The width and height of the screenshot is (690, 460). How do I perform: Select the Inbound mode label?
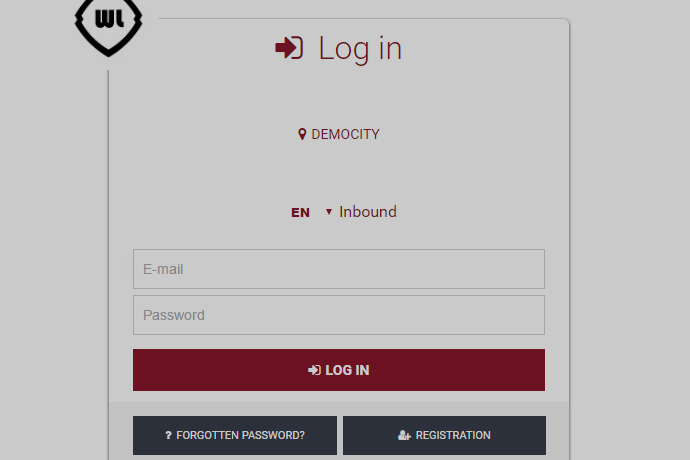(368, 212)
